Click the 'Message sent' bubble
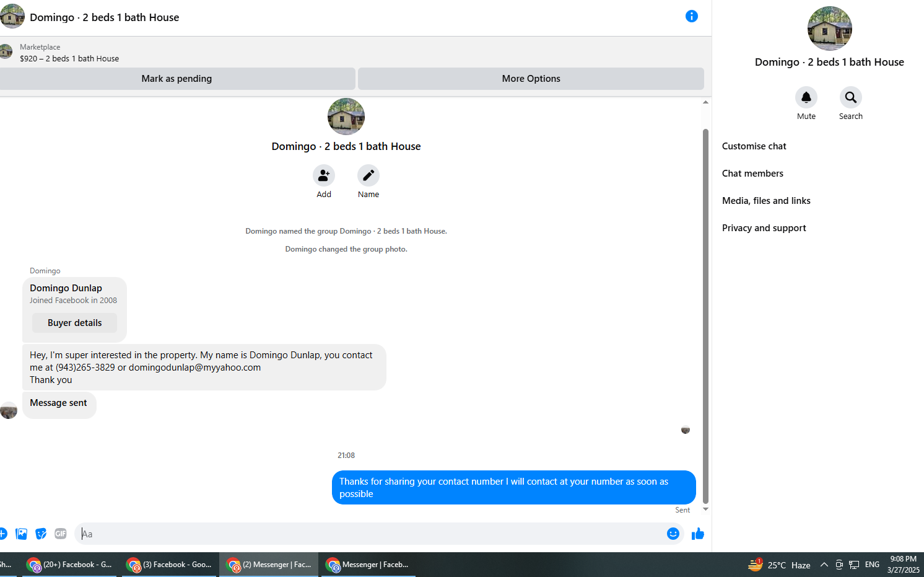Image resolution: width=924 pixels, height=577 pixels. (59, 405)
